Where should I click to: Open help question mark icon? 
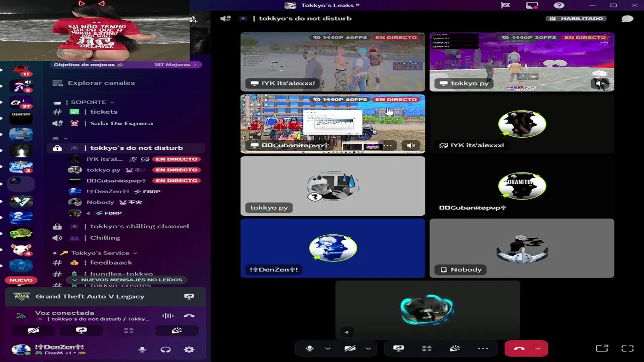point(559,6)
